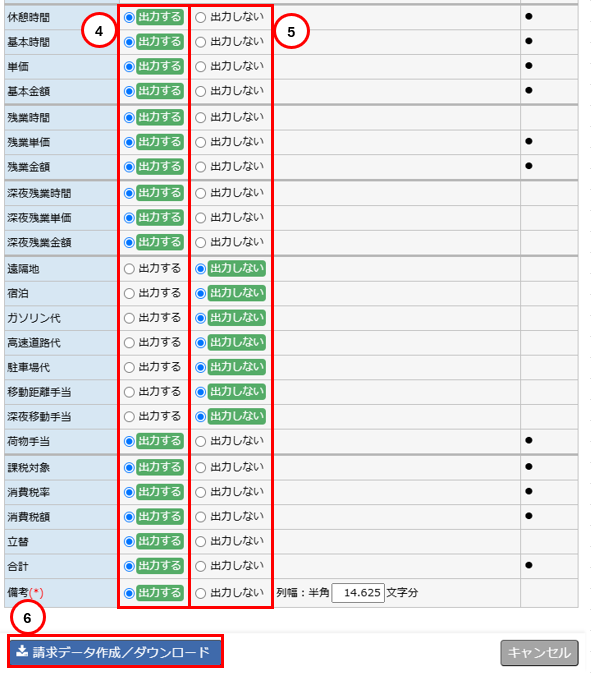
Task: Click the キャンセル button
Action: (x=539, y=653)
